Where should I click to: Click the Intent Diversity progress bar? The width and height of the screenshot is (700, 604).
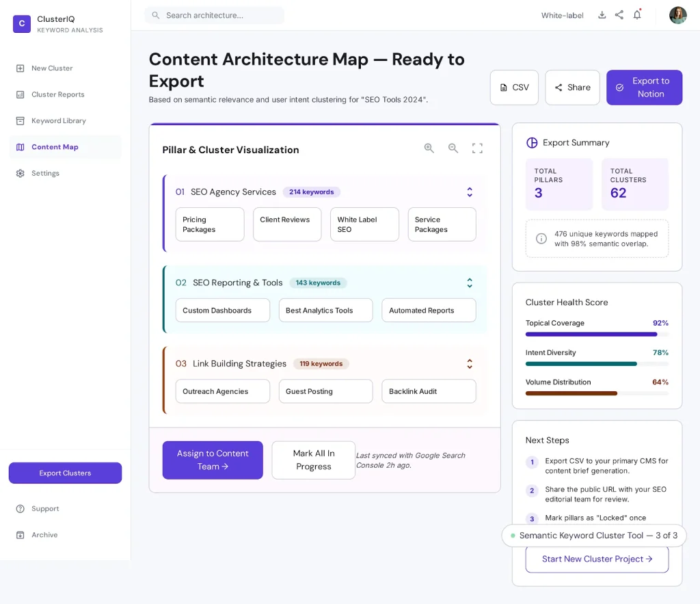(x=597, y=364)
